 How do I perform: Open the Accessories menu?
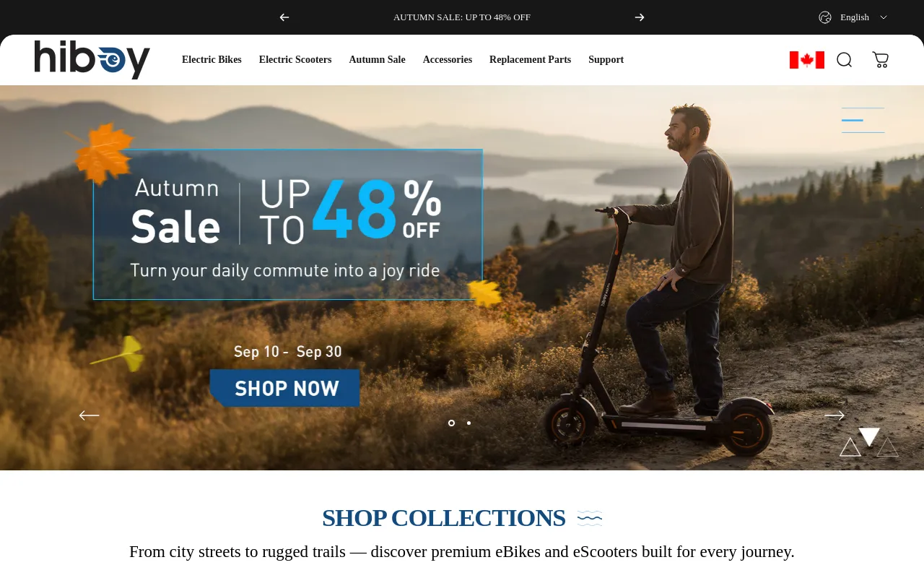point(448,60)
